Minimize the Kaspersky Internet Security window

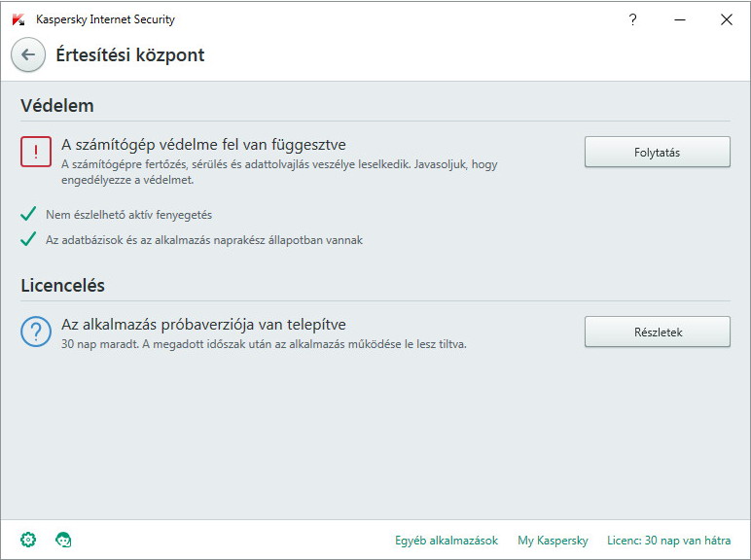pyautogui.click(x=679, y=19)
